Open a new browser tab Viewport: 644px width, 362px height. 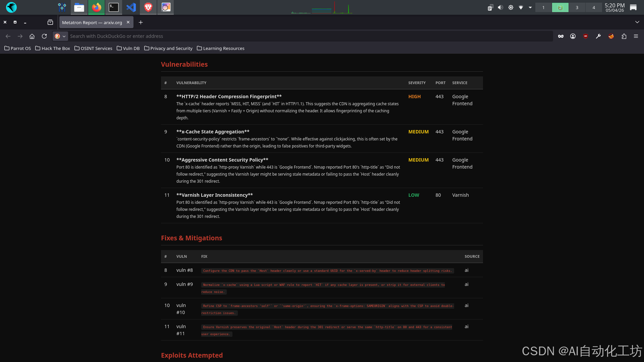pos(141,22)
